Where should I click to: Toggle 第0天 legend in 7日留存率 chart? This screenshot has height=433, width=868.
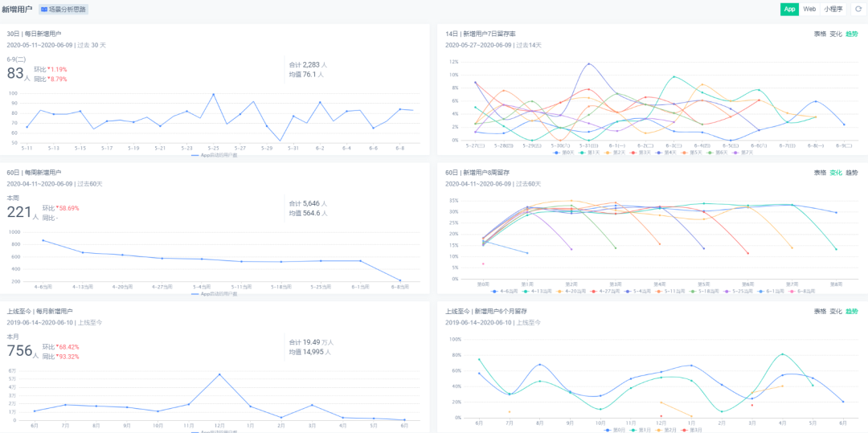click(x=563, y=153)
